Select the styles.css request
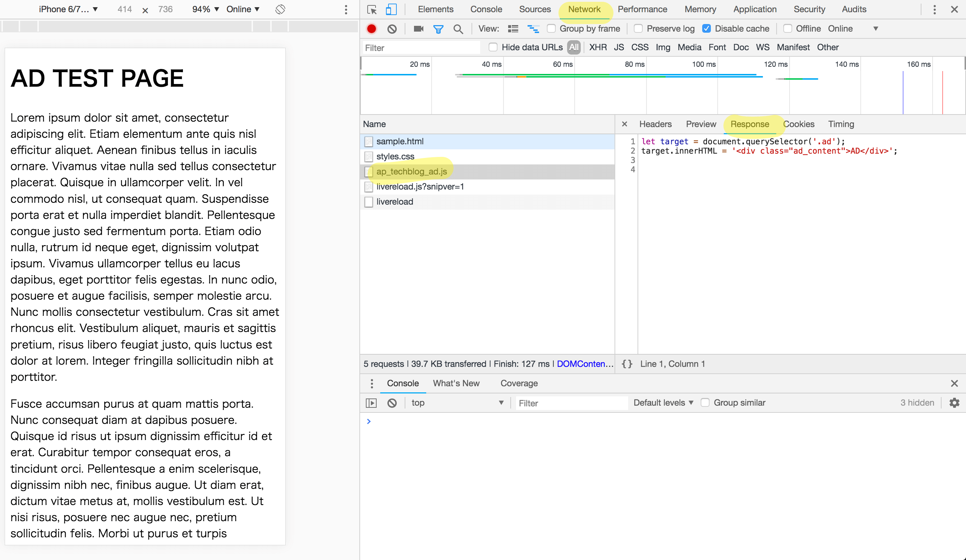Screen dimensions: 966x560 (x=395, y=156)
